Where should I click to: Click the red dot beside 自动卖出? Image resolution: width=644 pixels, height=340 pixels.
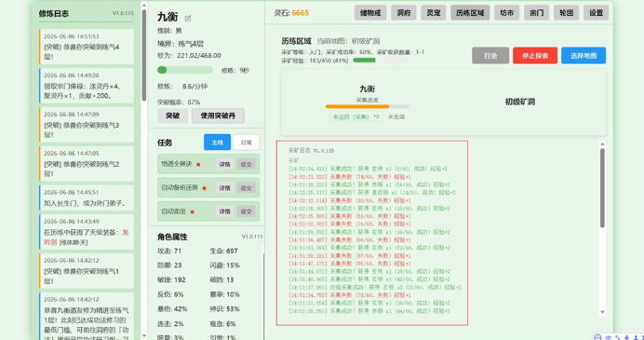(193, 211)
